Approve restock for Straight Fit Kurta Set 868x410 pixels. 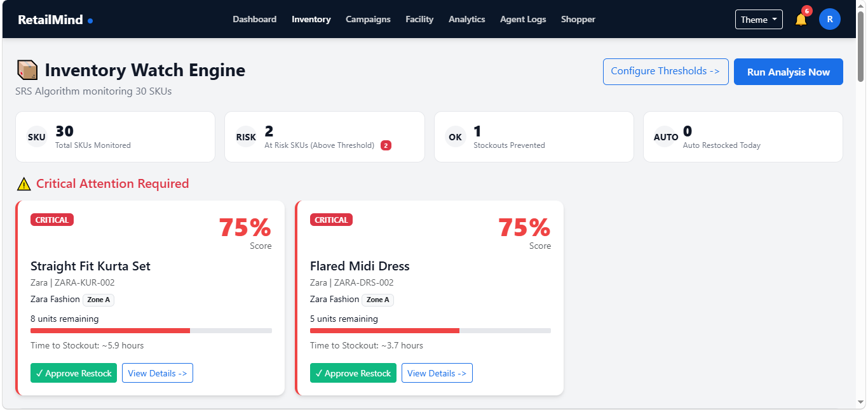[74, 373]
